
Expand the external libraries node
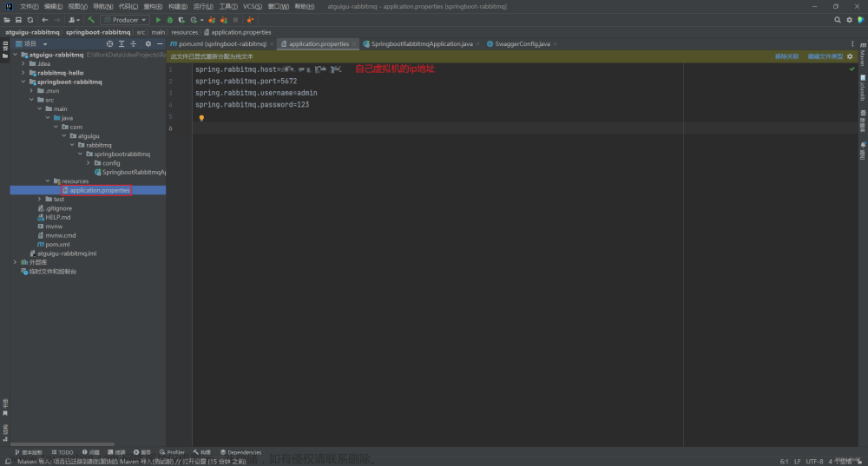[15, 262]
